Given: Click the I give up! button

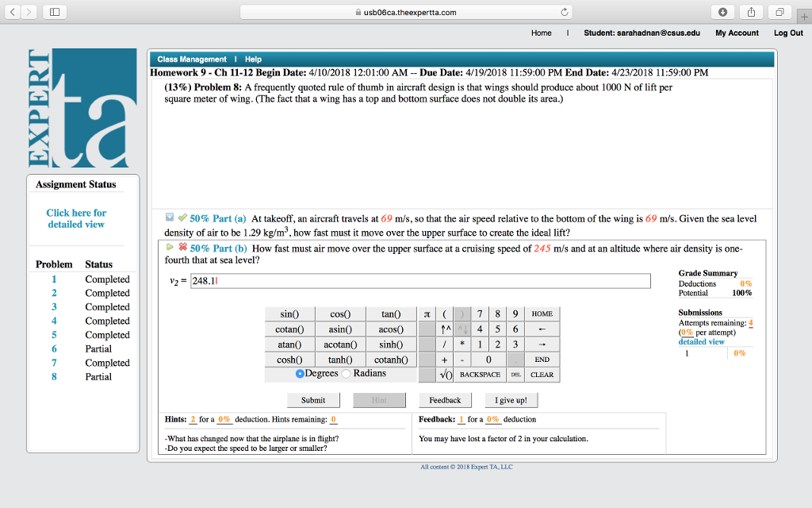Looking at the screenshot, I should coord(510,400).
